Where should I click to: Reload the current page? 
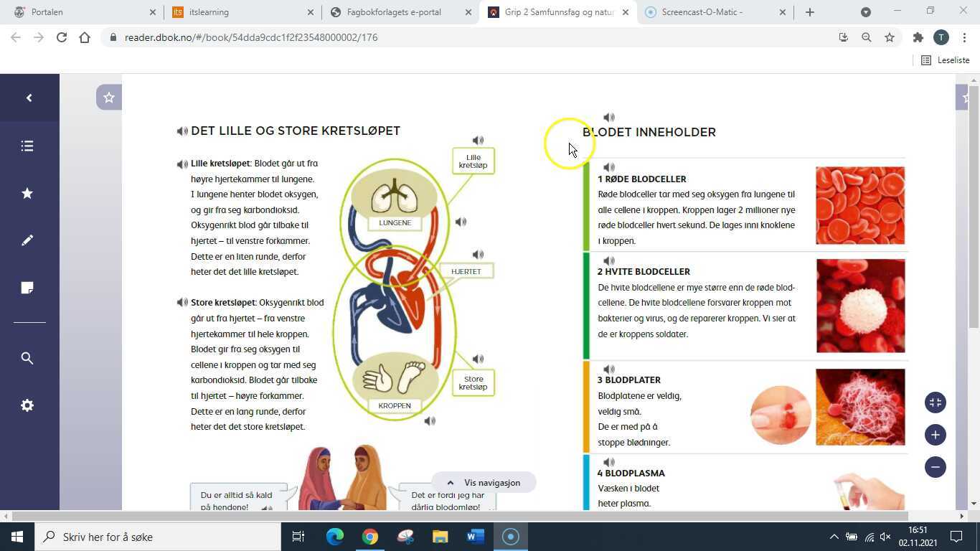click(x=62, y=37)
